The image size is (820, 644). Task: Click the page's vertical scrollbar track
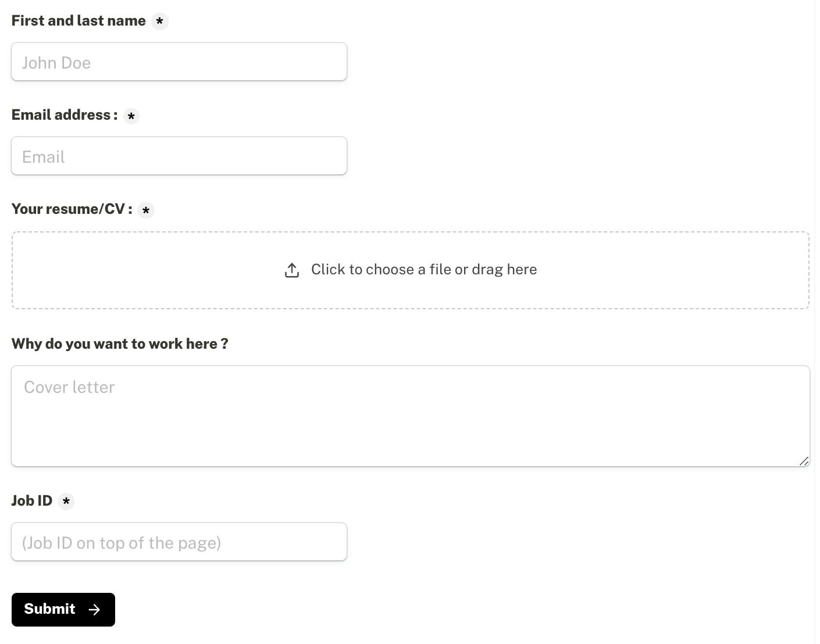pyautogui.click(x=817, y=322)
